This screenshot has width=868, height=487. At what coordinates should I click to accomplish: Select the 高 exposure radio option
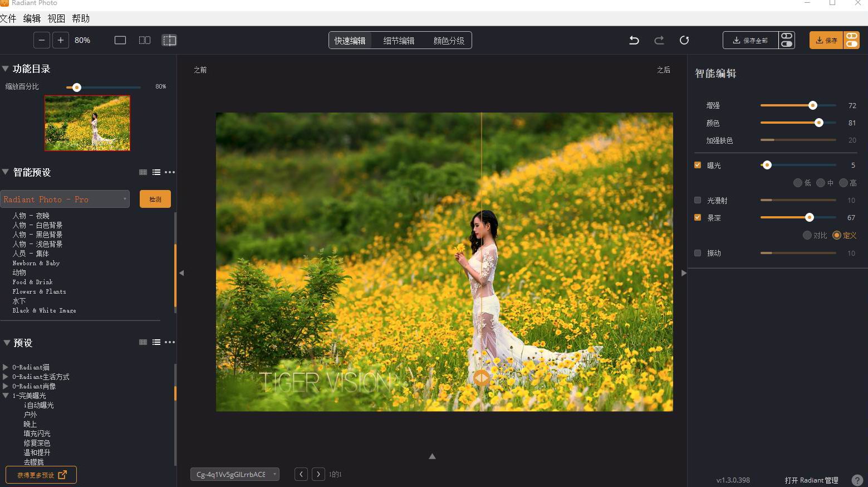click(844, 183)
